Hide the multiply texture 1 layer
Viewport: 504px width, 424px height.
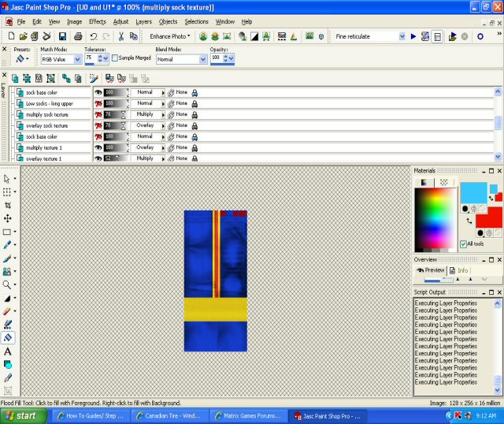98,147
